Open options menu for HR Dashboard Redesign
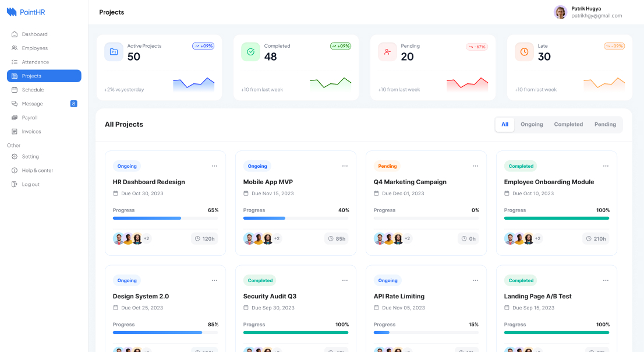644x352 pixels. (214, 166)
